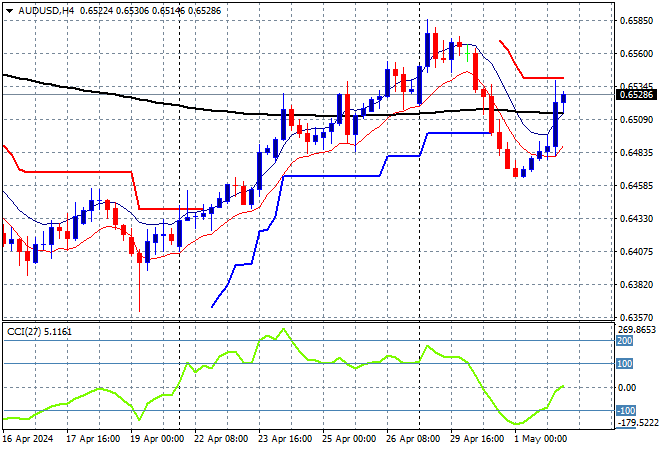This screenshot has height=450, width=660.
Task: Click the 25 Apr 00:00 time label
Action: pos(349,439)
